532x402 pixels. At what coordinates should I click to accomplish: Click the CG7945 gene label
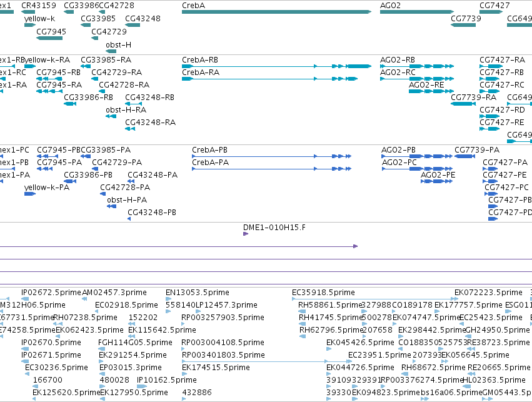point(51,31)
